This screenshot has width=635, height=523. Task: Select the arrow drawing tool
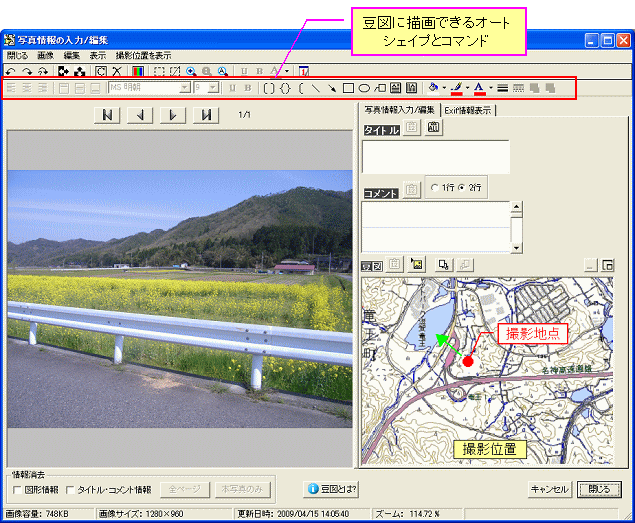(332, 88)
